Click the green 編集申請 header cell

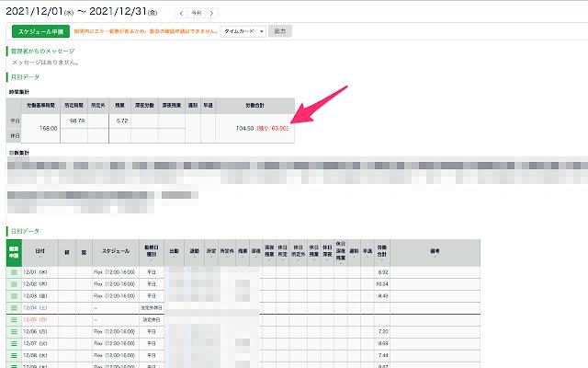(x=14, y=252)
